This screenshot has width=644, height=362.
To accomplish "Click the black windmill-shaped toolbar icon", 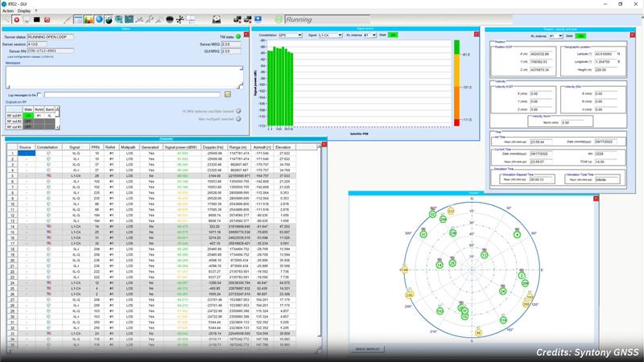I will 179,19.
